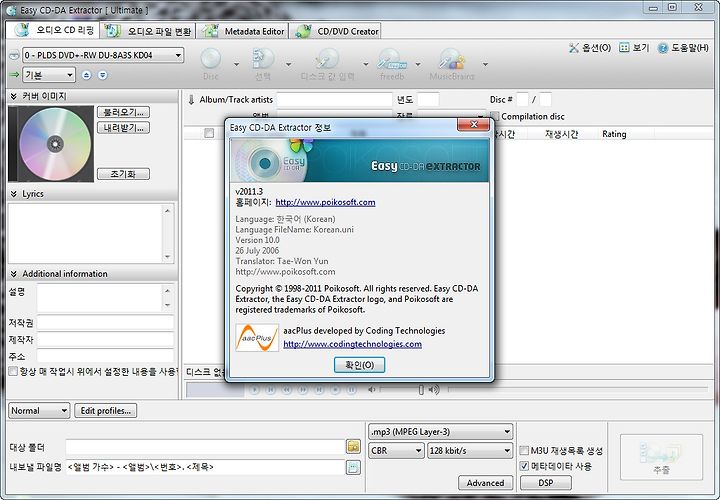Click the swap artists arrow icon
720x500 pixels.
[x=191, y=100]
